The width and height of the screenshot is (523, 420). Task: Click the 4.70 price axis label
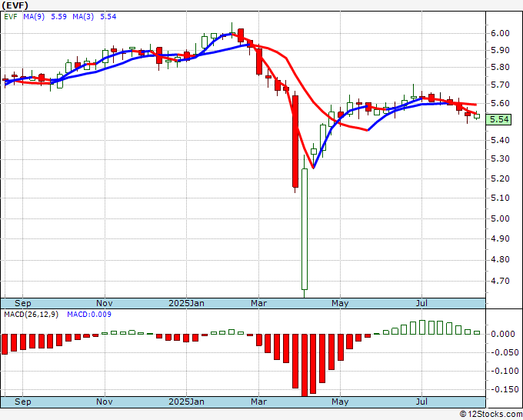(x=500, y=281)
